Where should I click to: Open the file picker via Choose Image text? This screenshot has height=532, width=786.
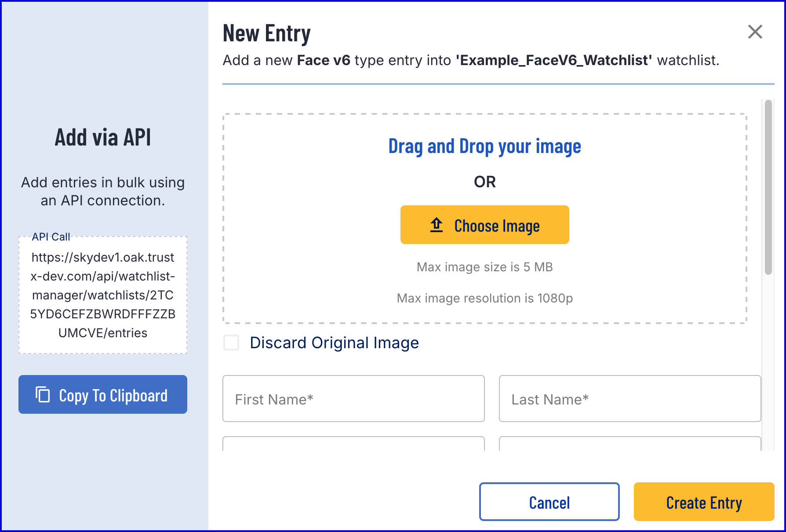pyautogui.click(x=497, y=226)
